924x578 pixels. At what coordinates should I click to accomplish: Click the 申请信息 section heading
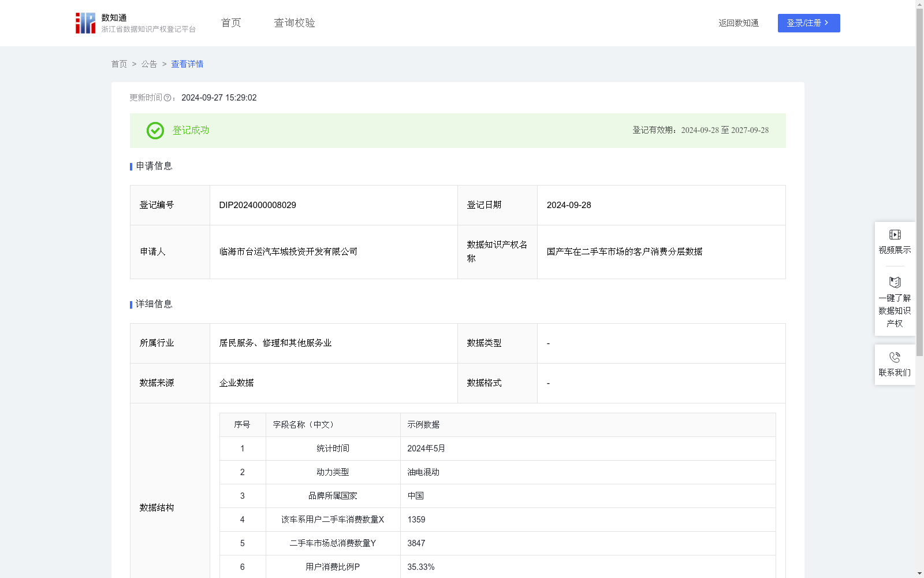click(154, 166)
